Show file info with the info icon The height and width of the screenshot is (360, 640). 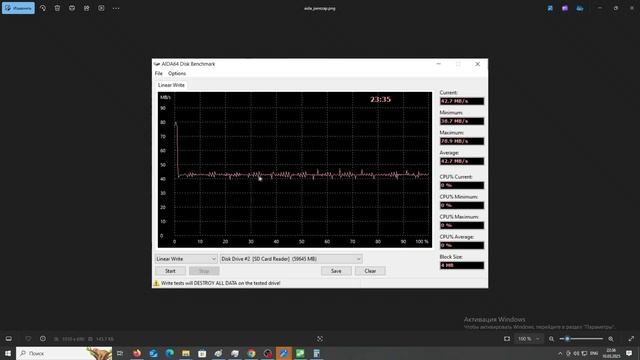(x=43, y=339)
